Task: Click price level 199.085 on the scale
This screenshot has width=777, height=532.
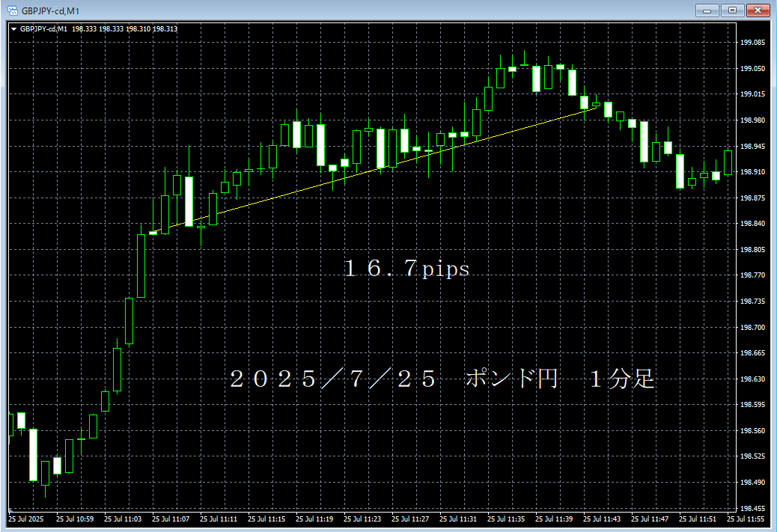Action: (x=752, y=43)
